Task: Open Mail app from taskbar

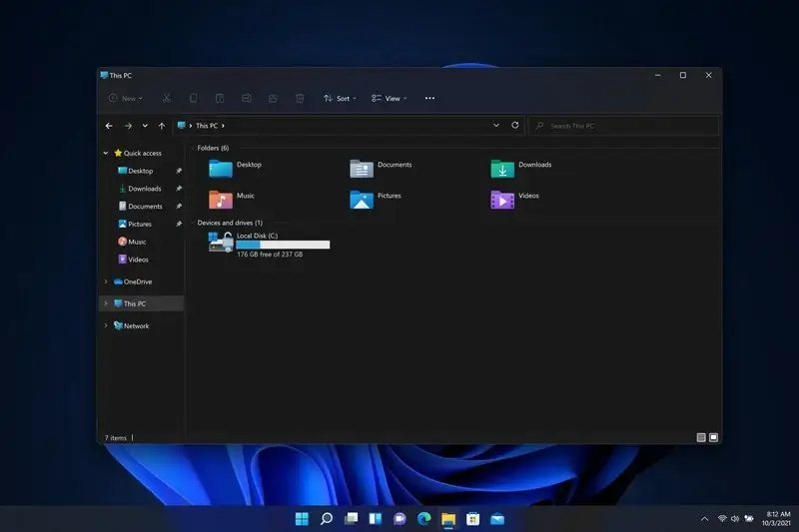Action: tap(497, 519)
